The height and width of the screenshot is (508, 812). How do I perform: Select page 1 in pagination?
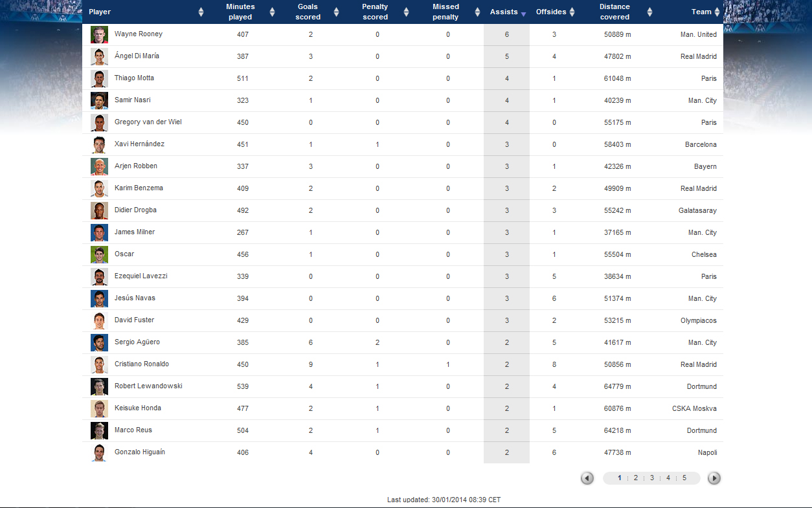click(620, 478)
